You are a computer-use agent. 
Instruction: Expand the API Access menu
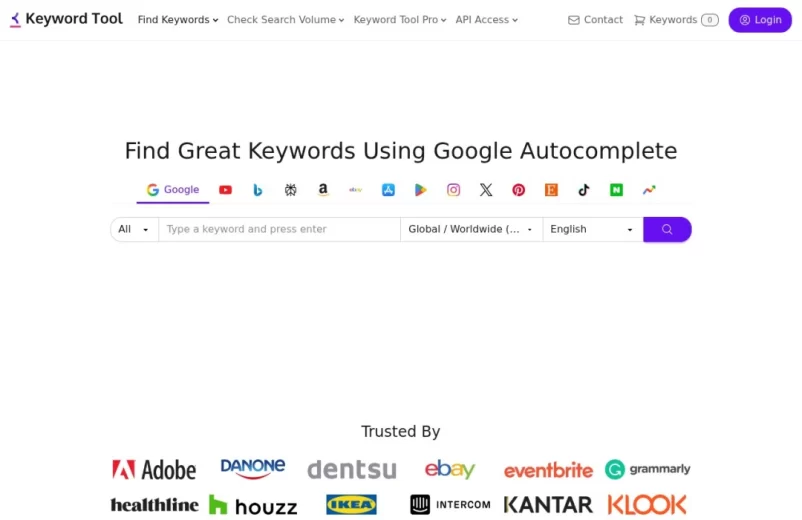(486, 20)
